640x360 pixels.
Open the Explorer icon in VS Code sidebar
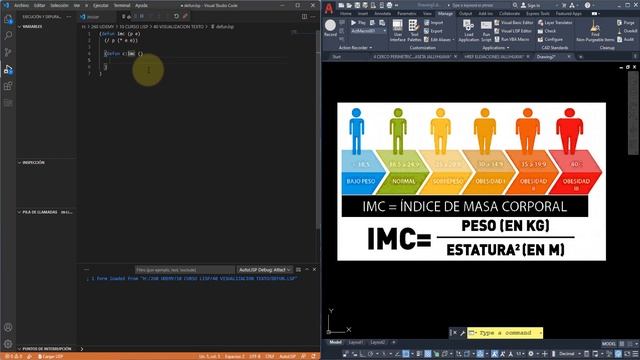click(8, 19)
